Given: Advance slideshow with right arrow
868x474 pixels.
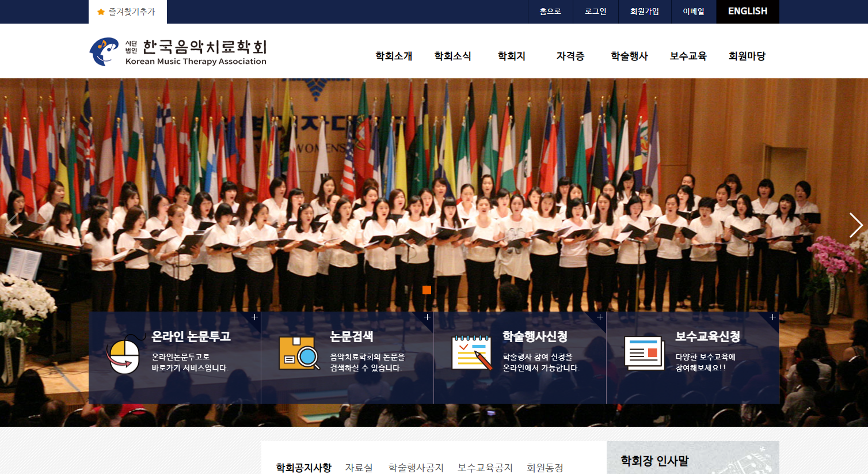Looking at the screenshot, I should click(856, 225).
